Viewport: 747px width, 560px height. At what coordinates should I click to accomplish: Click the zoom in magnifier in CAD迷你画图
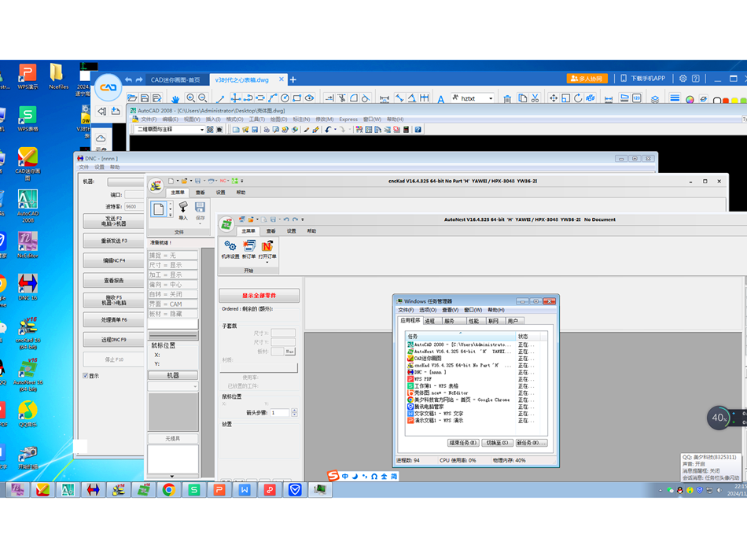click(x=190, y=98)
